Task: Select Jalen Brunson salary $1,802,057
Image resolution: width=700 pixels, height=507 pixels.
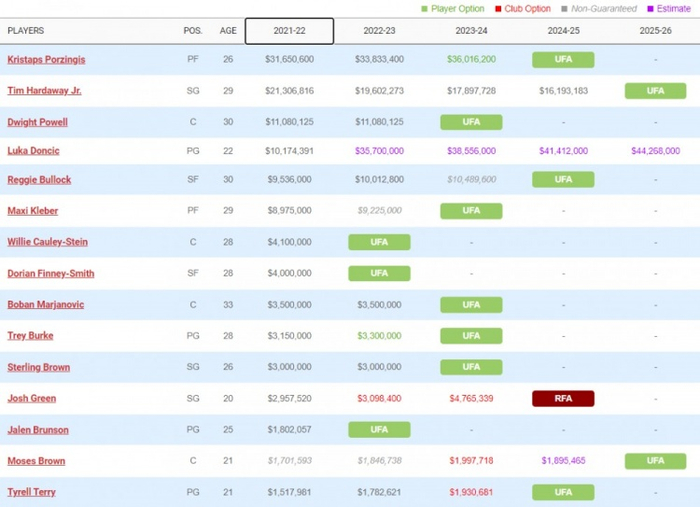Action: click(289, 429)
